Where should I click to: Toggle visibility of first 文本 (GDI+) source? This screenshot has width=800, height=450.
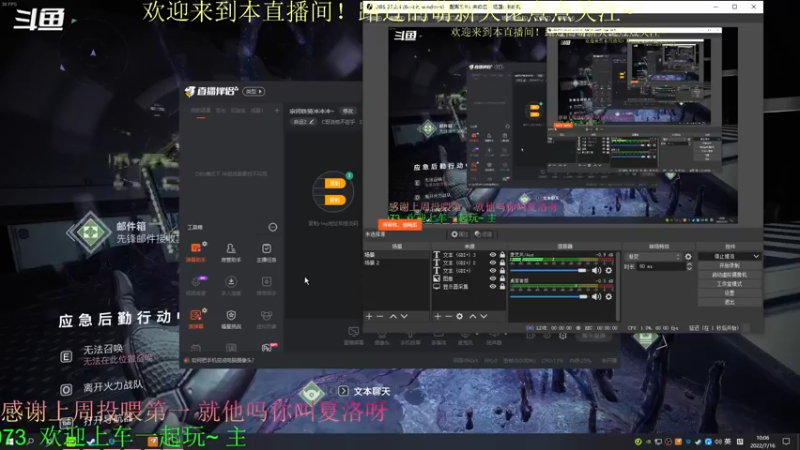[x=492, y=270]
